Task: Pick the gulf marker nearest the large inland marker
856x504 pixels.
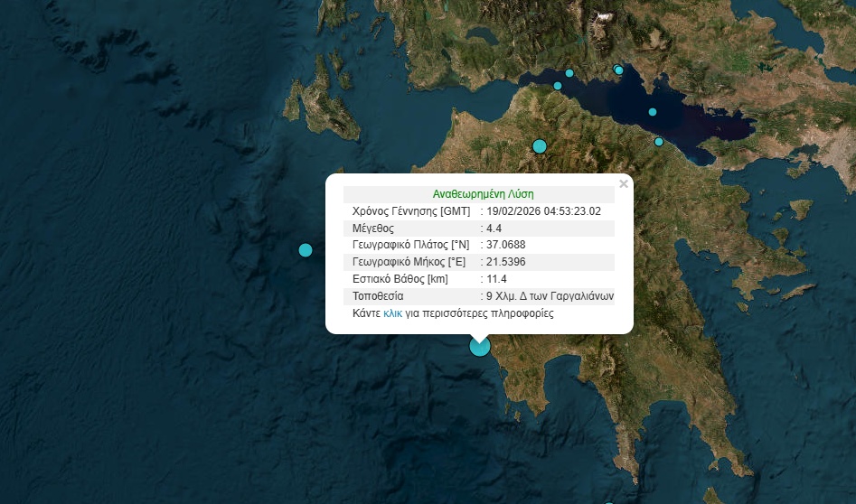Action: (x=558, y=87)
